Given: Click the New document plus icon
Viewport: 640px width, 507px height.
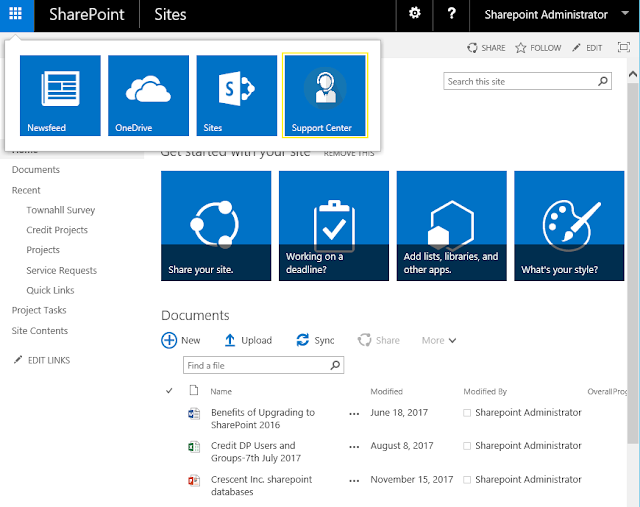Looking at the screenshot, I should pyautogui.click(x=169, y=340).
